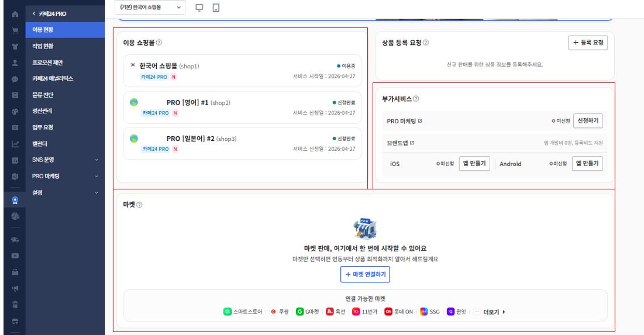Open the line chart statistics icon
The height and width of the screenshot is (335, 644).
(15, 144)
